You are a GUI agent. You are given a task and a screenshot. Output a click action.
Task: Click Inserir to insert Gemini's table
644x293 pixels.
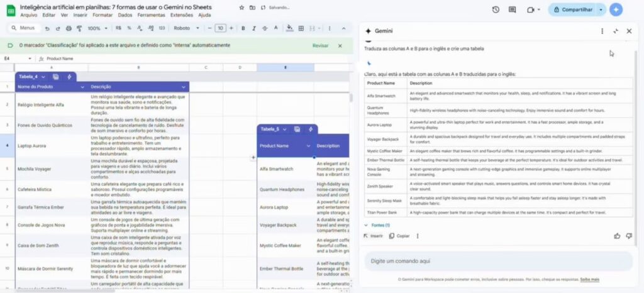(373, 236)
